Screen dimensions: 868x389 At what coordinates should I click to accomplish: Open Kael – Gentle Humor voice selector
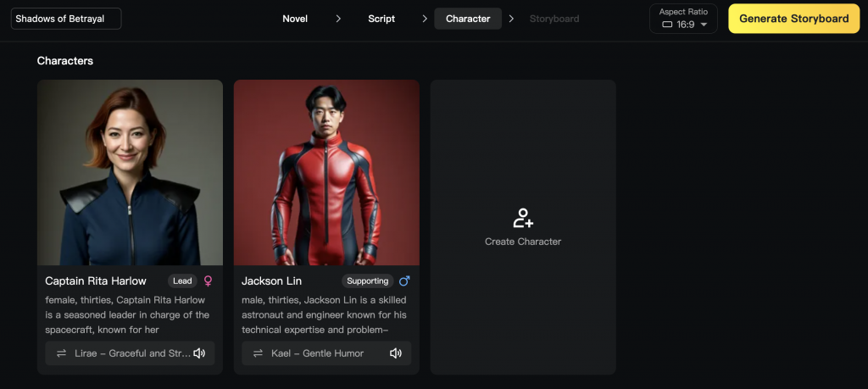(x=326, y=353)
